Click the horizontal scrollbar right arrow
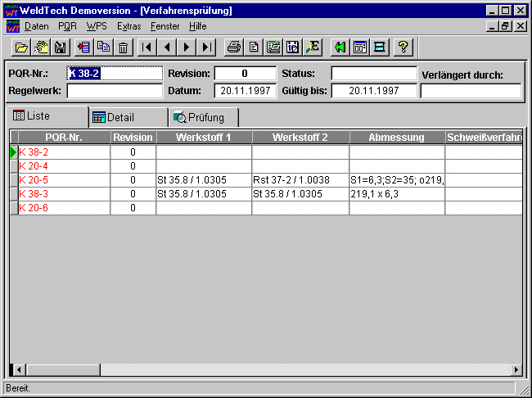Screen dimensions: 532x398 (516, 370)
